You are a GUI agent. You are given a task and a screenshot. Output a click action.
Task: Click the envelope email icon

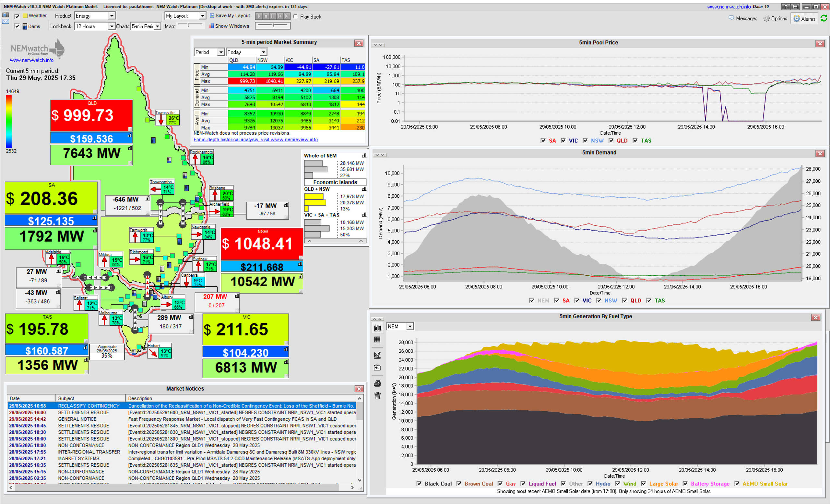pos(6,21)
